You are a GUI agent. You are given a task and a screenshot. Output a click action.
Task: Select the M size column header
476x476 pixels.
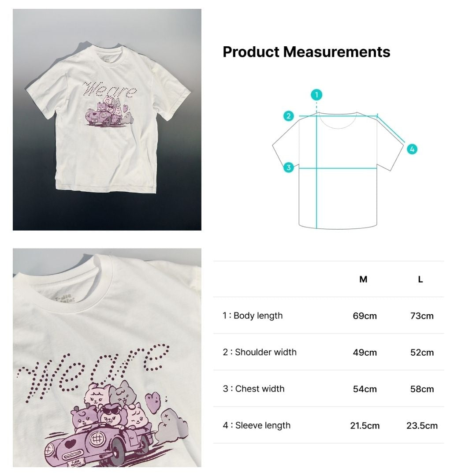[363, 279]
